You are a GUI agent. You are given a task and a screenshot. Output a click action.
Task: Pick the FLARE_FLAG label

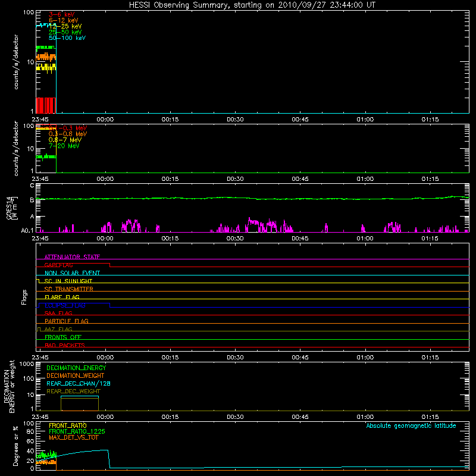tap(62, 297)
